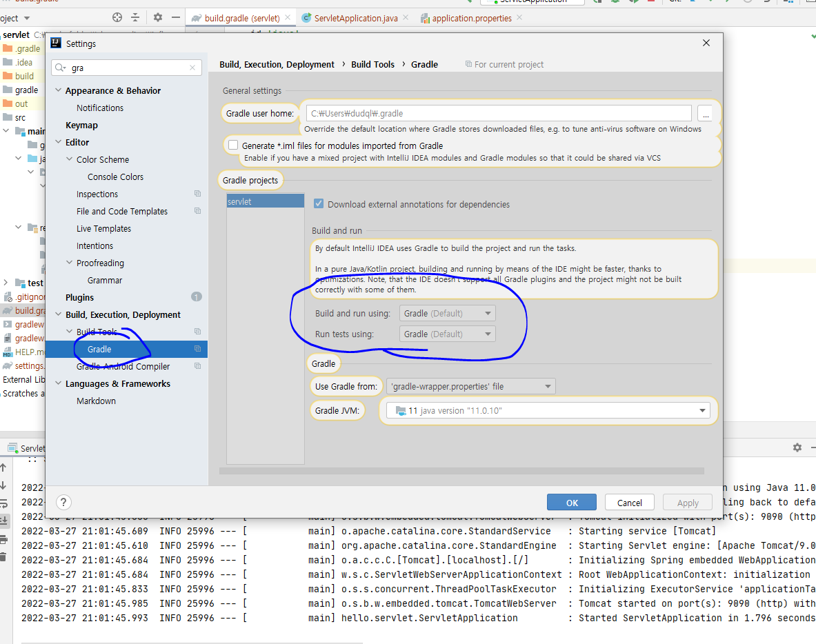Toggle Generate *.iml files checkbox

point(233,145)
